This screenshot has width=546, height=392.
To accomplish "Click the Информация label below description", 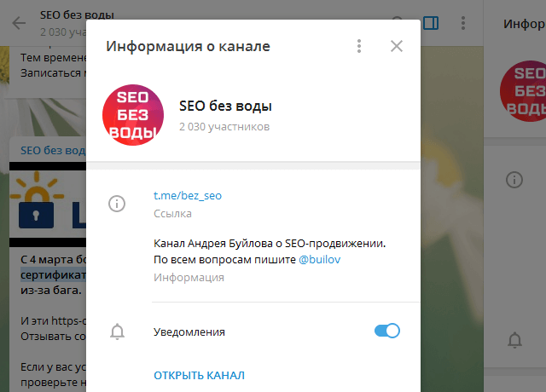I will coord(189,278).
